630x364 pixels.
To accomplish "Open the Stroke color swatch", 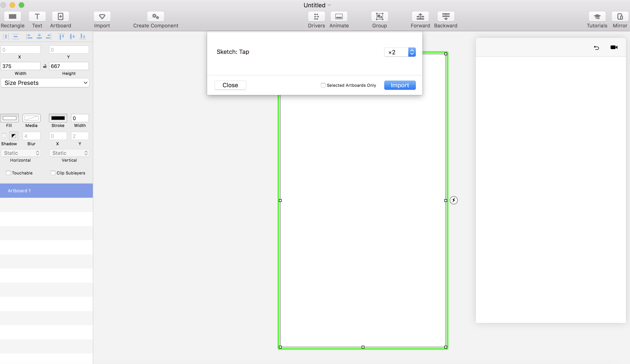I will (x=58, y=118).
